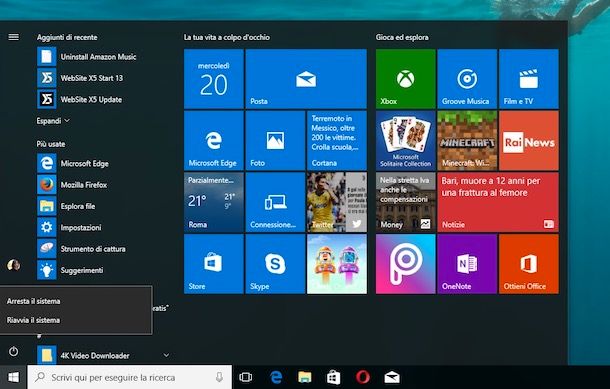Select Arresta il sistema
This screenshot has height=389, width=610.
point(76,301)
